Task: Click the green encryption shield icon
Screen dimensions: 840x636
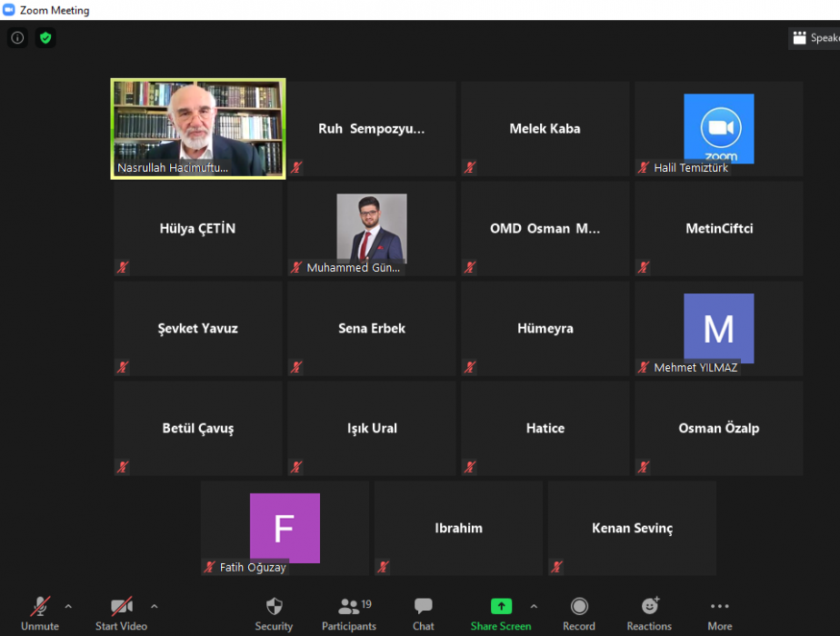Action: tap(45, 38)
